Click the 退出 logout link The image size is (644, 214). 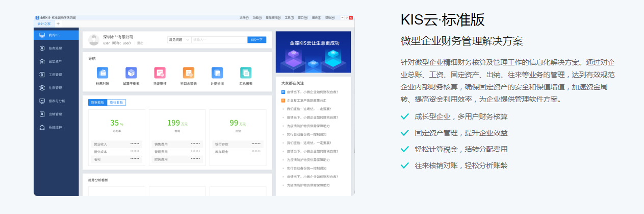pyautogui.click(x=140, y=43)
